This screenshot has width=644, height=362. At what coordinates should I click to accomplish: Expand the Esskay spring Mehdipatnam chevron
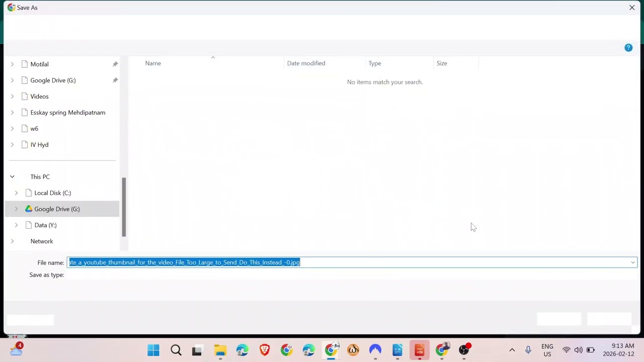[x=12, y=113]
